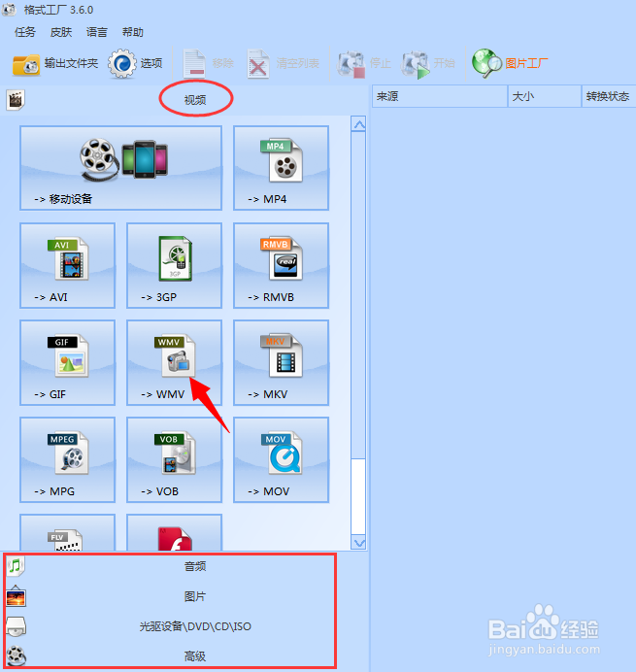Open the 语言 language menu
The width and height of the screenshot is (636, 672).
coord(97,32)
